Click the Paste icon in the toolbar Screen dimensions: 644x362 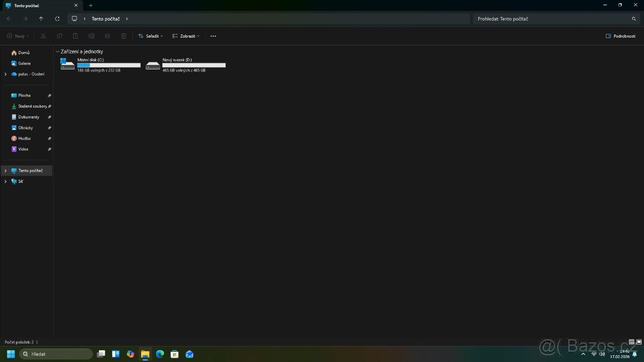(x=75, y=36)
